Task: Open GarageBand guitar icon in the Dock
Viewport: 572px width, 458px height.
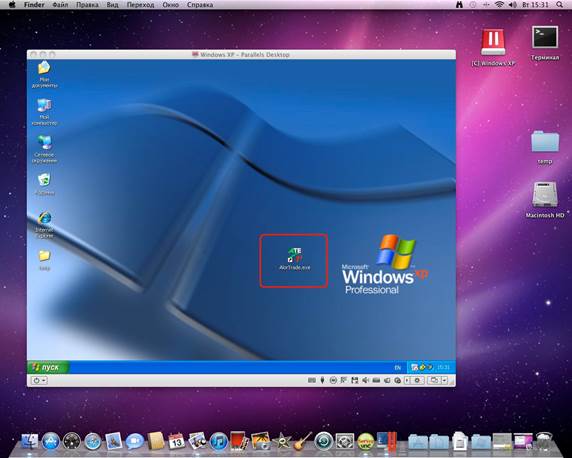Action: click(303, 441)
